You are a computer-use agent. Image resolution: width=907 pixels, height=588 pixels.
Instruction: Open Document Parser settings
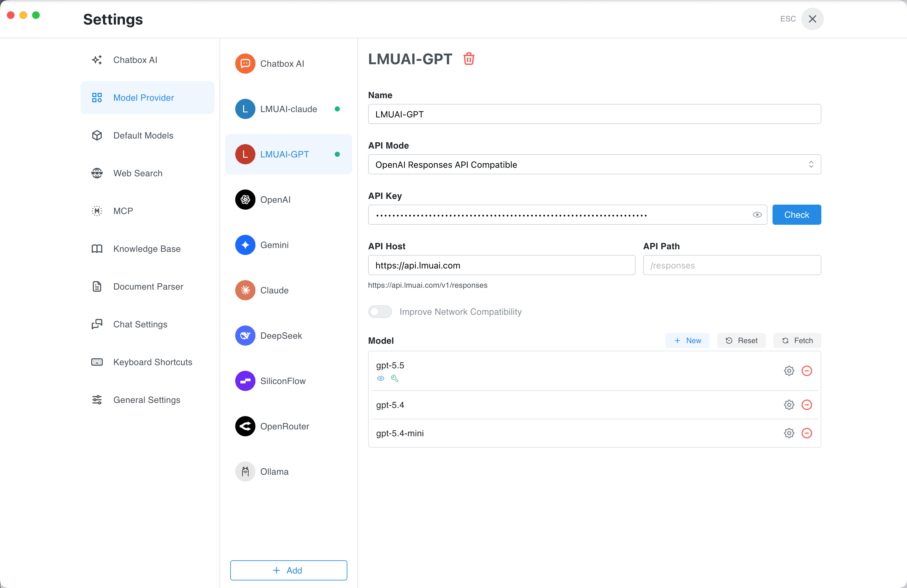(147, 286)
